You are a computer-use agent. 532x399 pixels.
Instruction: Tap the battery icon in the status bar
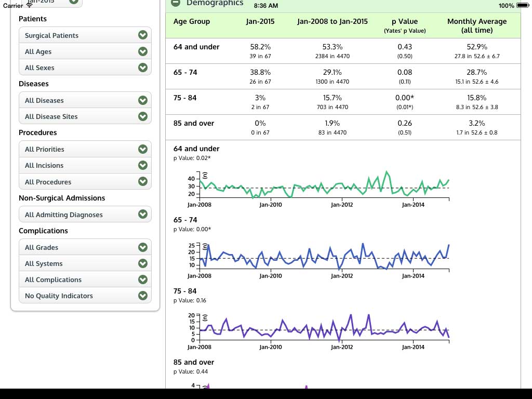point(523,5)
